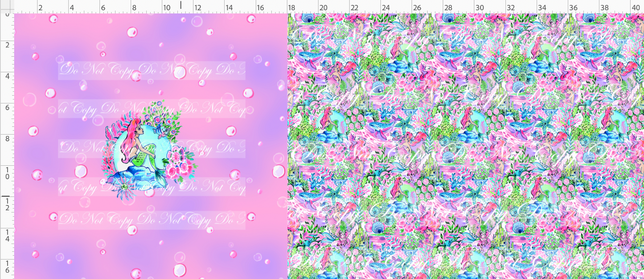
Task: Click the "4" mark on vertical ruler
Action: pos(7,77)
